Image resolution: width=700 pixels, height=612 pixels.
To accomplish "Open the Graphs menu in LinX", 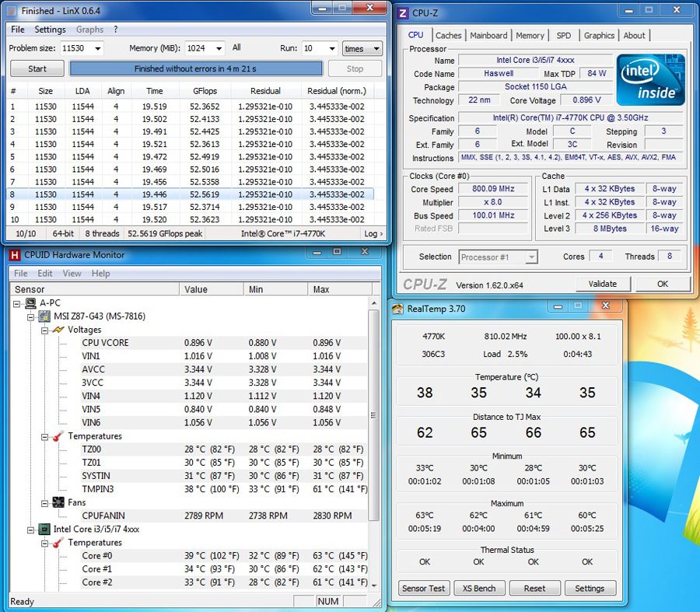I will 89,30.
